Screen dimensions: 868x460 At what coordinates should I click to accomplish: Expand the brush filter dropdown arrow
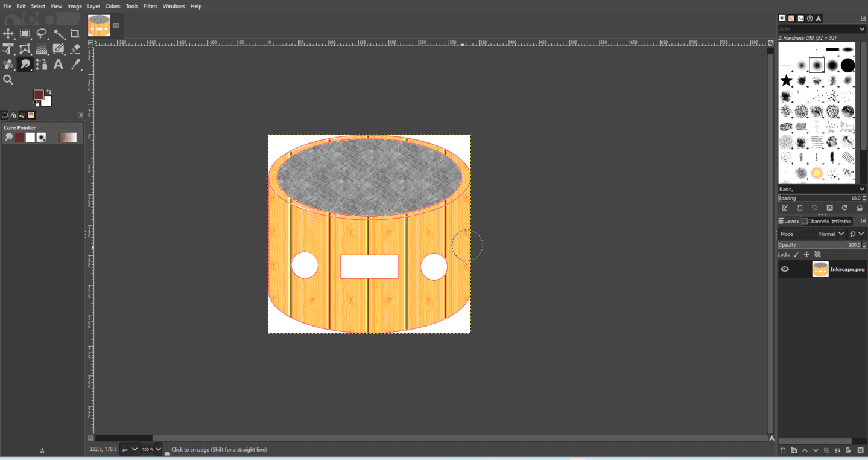click(x=863, y=29)
